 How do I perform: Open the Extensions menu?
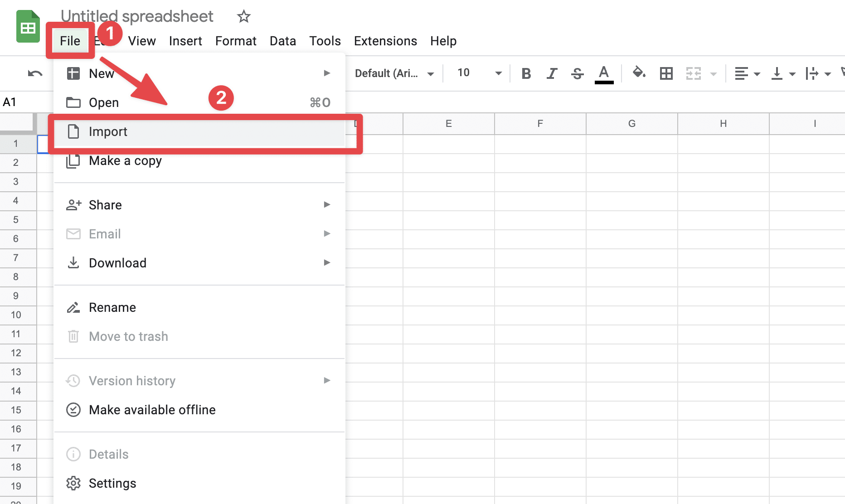[385, 41]
